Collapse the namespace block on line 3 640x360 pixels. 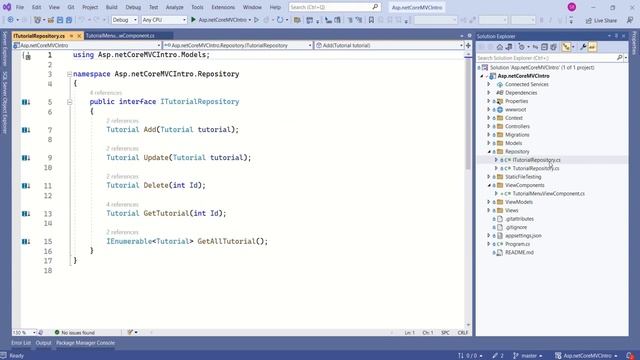(69, 74)
